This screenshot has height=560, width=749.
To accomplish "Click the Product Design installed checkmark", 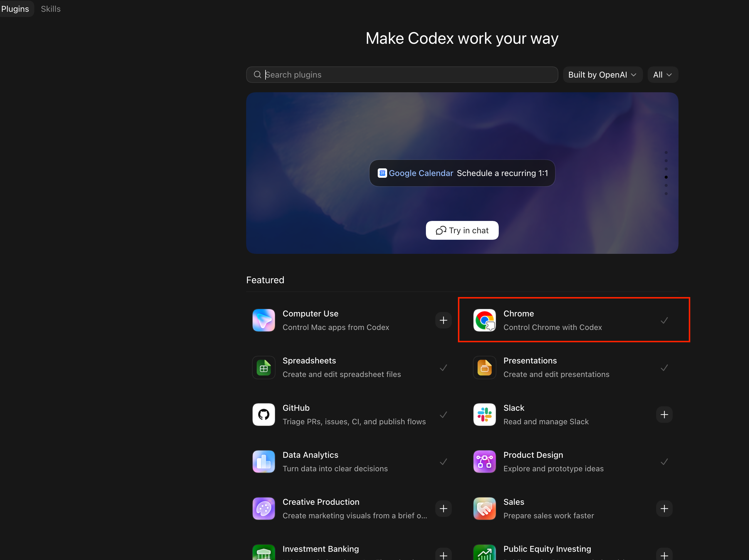I will (664, 462).
